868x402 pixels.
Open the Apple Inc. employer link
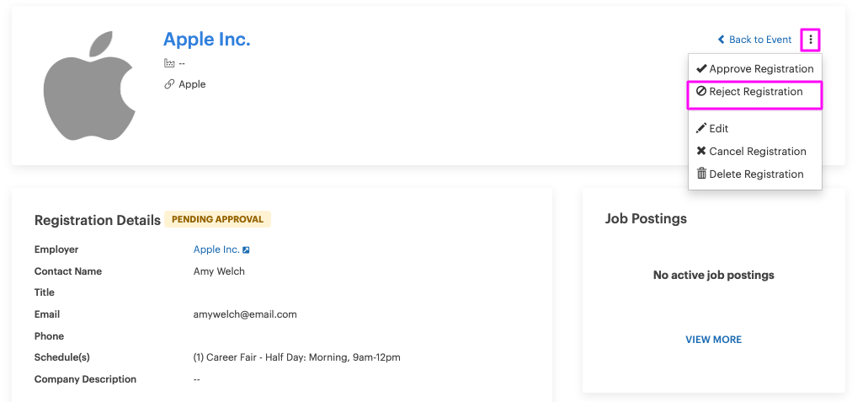[216, 249]
